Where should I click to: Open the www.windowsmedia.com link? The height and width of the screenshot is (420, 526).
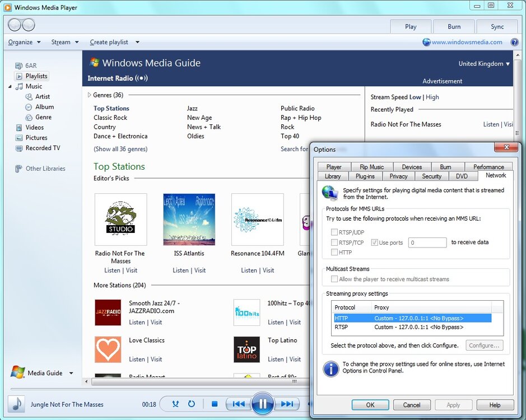click(x=467, y=42)
